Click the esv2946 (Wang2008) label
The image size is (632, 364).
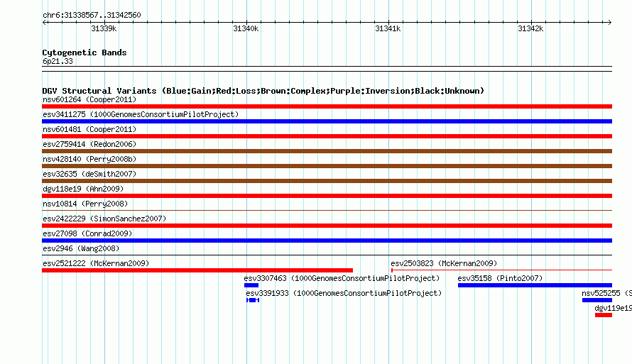pos(81,248)
